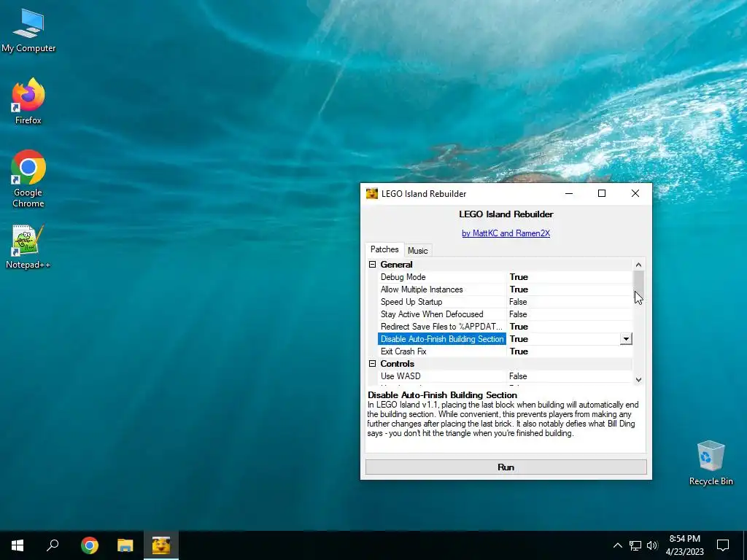
Task: Close the LEGO Island Rebuilder window
Action: point(635,193)
